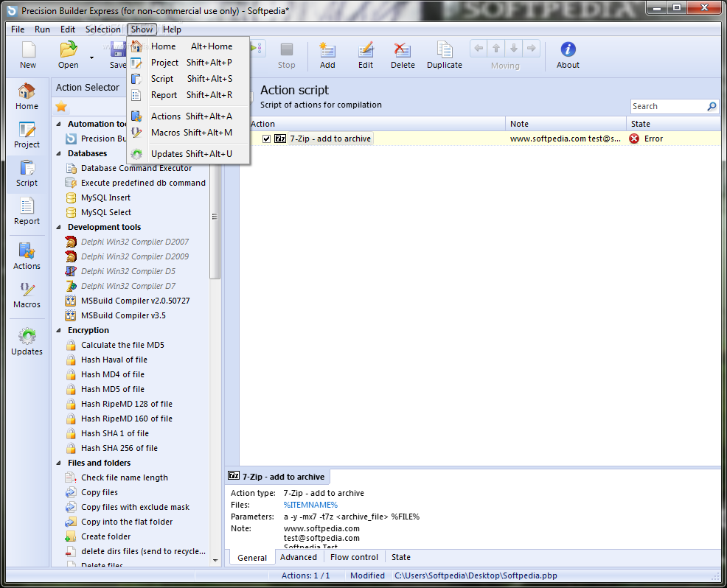Collapse the Encryption group
Image resolution: width=727 pixels, height=588 pixels.
pos(59,331)
